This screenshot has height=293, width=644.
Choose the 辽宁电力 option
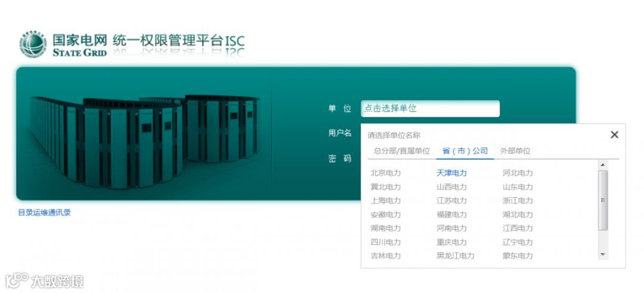point(518,242)
